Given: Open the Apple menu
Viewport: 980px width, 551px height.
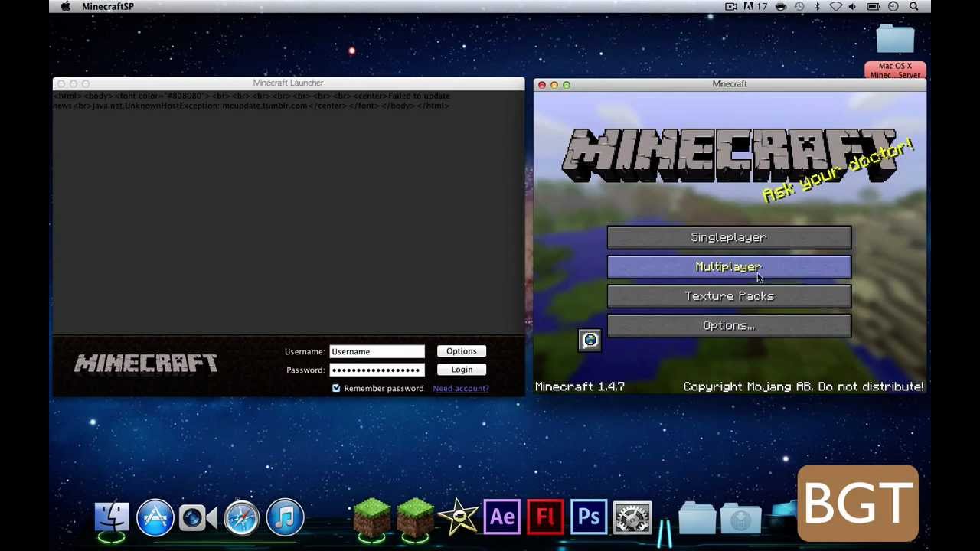Looking at the screenshot, I should point(66,7).
